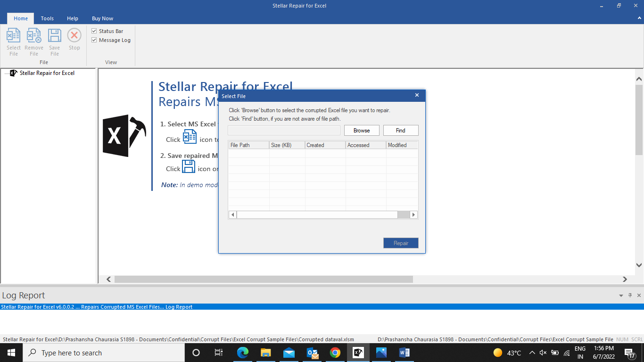
Task: Open File Explorer from taskbar
Action: [265, 353]
